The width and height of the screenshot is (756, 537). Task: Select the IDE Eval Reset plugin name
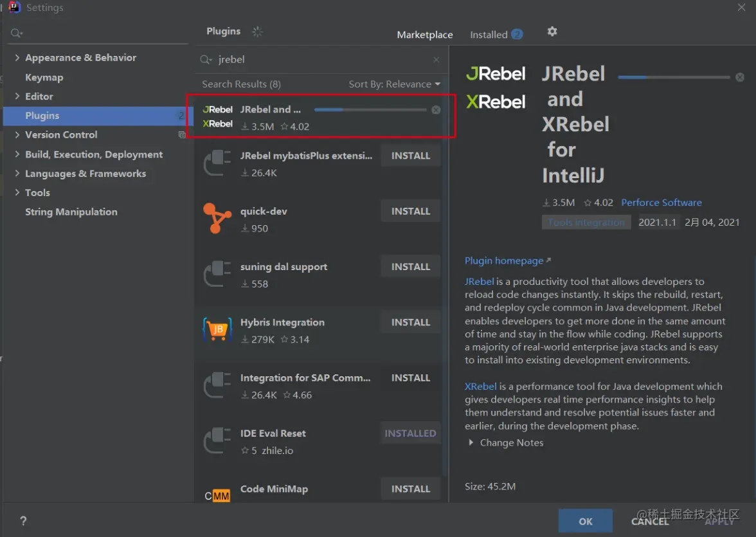(273, 433)
